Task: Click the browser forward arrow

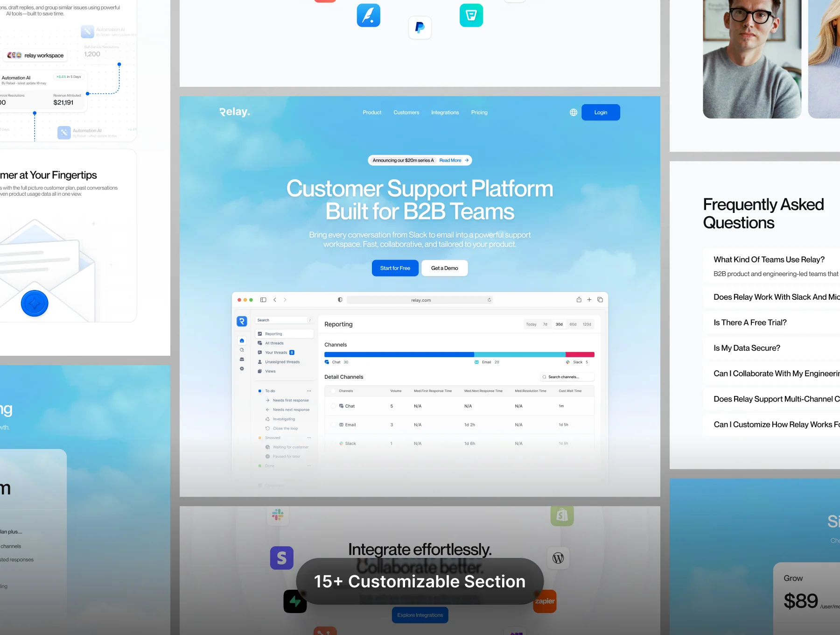Action: pos(285,300)
